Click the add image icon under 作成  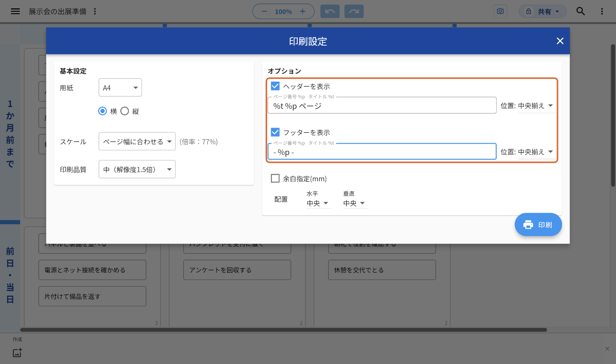click(x=17, y=353)
